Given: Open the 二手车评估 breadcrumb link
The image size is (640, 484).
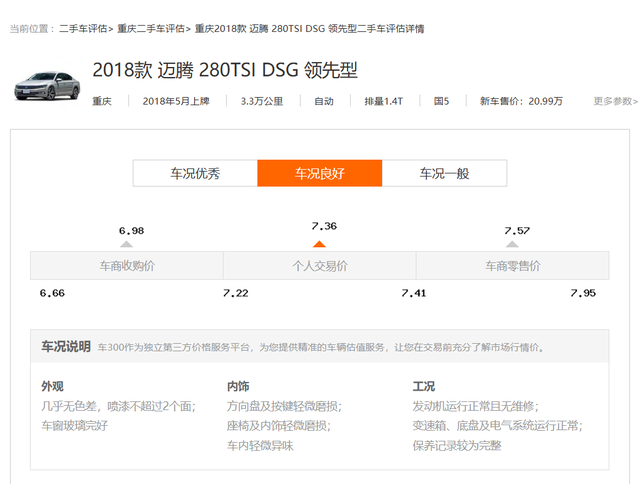Looking at the screenshot, I should (x=83, y=29).
